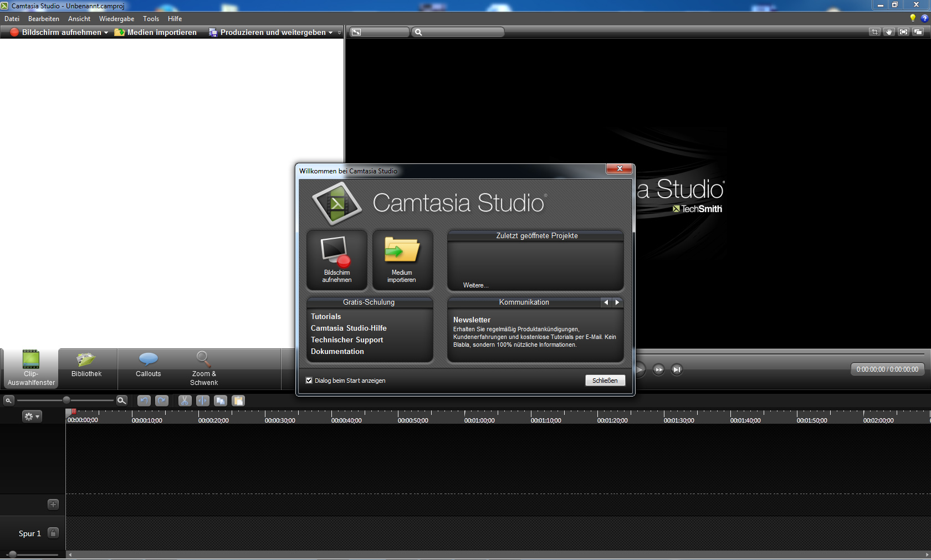Open the timeline gear settings dropdown
931x560 pixels.
point(32,417)
